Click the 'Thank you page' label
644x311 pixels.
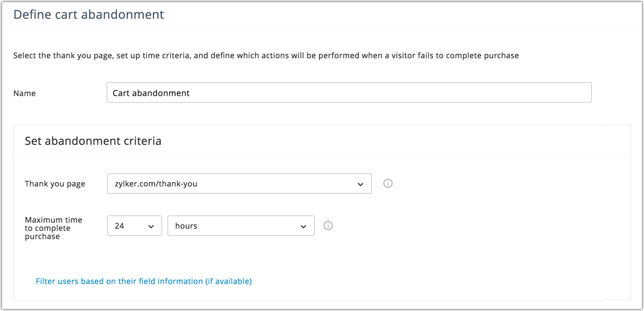tap(55, 184)
